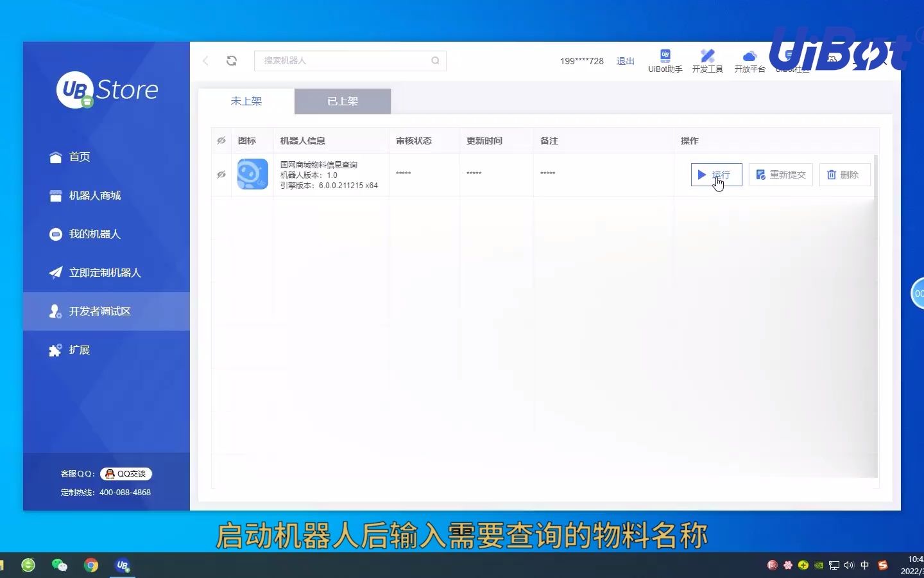The width and height of the screenshot is (924, 578).
Task: Open 开发工具 from the top toolbar
Action: coord(708,61)
